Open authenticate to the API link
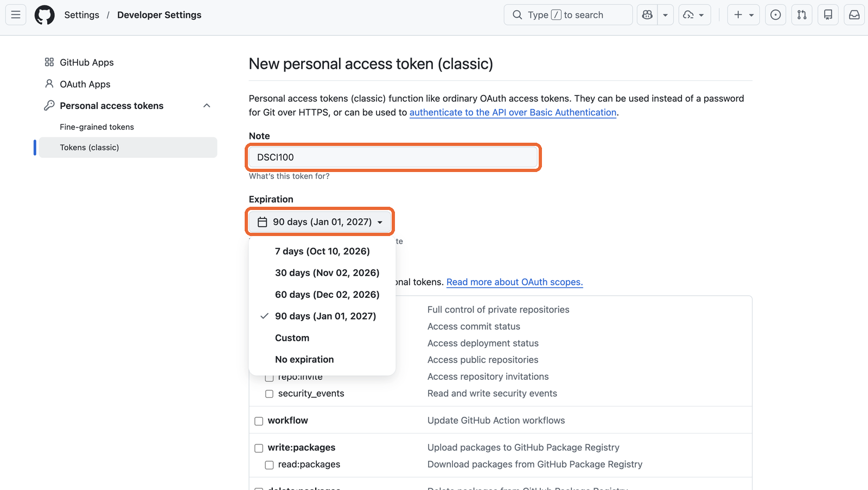This screenshot has width=868, height=490. point(513,112)
